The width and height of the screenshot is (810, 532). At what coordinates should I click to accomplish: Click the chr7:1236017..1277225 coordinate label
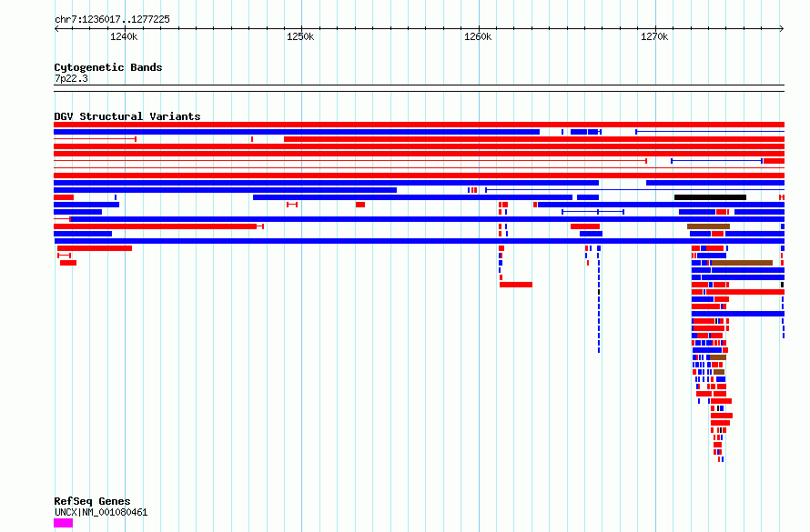pos(112,20)
